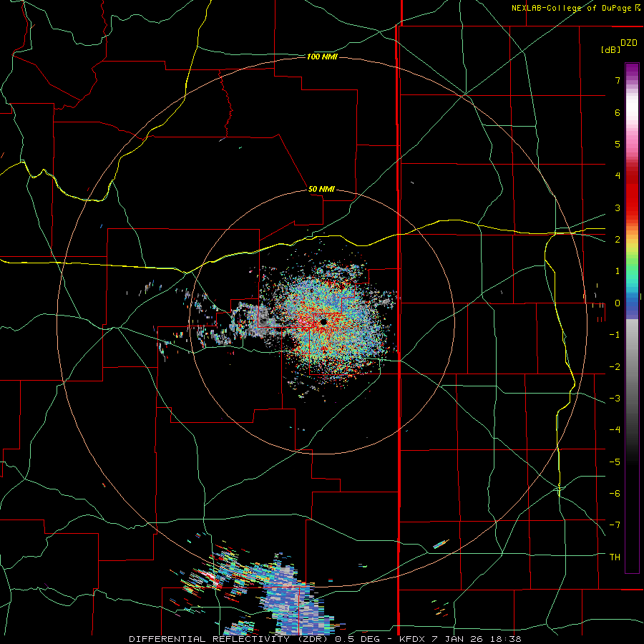
Task: Click the "-7" value on the dB scale
Action: click(615, 525)
